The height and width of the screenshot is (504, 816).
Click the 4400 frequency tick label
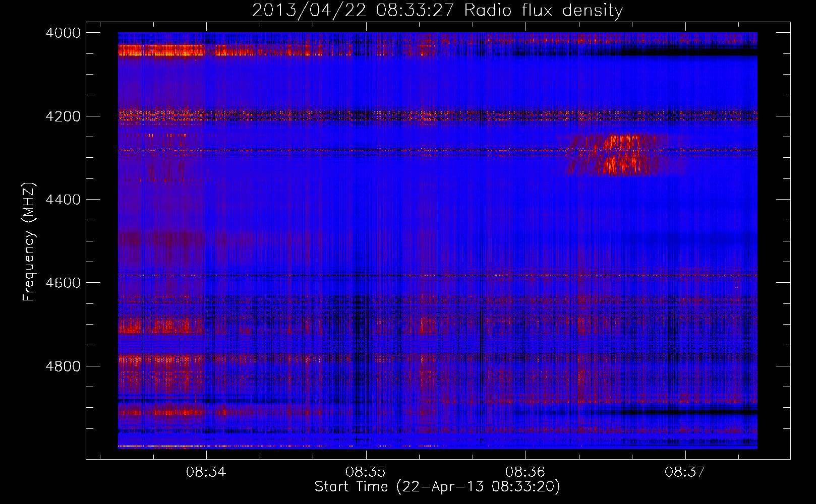pos(63,200)
